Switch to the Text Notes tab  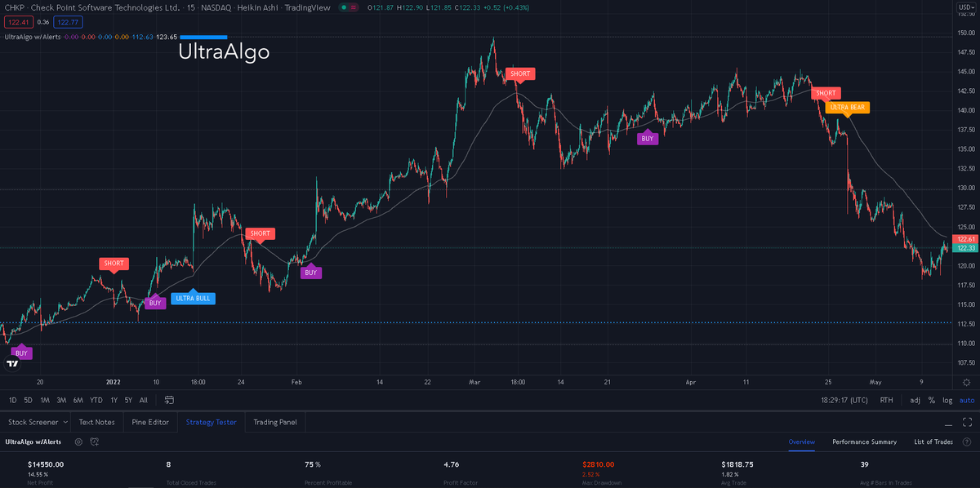[x=96, y=422]
